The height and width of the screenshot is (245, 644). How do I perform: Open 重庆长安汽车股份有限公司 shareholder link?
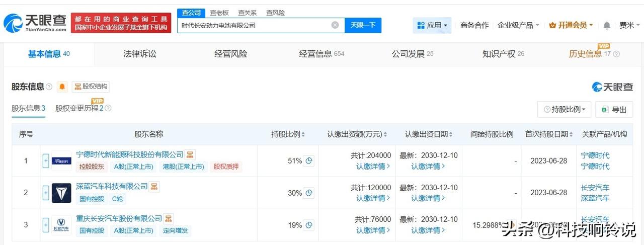click(x=119, y=219)
